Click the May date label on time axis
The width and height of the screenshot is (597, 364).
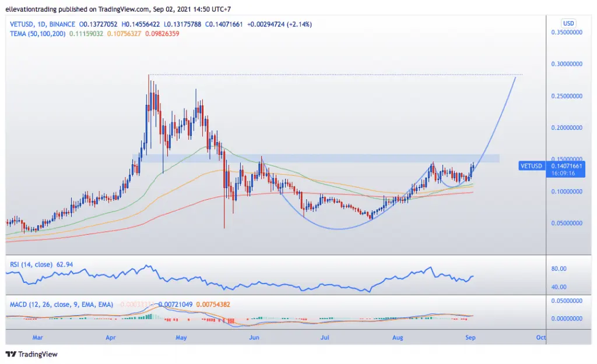(181, 337)
